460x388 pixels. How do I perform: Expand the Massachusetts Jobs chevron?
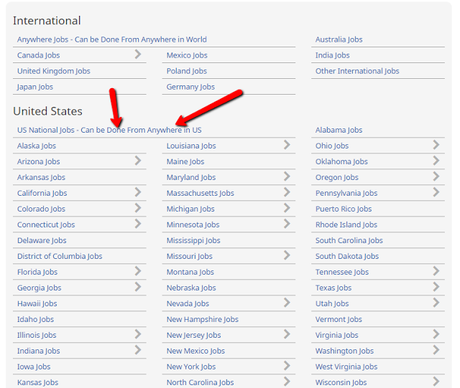(287, 192)
